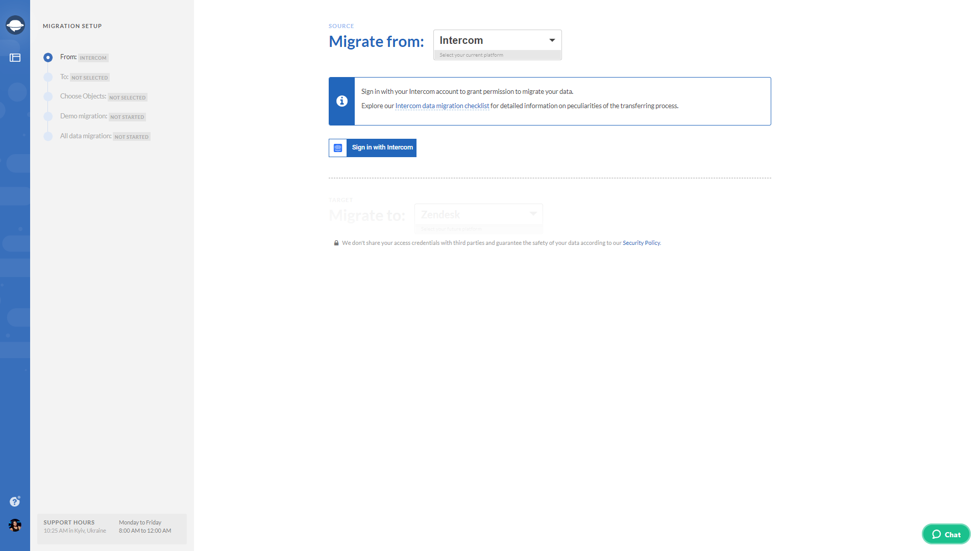The width and height of the screenshot is (980, 551).
Task: Click Sign in with Intercom button
Action: pyautogui.click(x=372, y=147)
